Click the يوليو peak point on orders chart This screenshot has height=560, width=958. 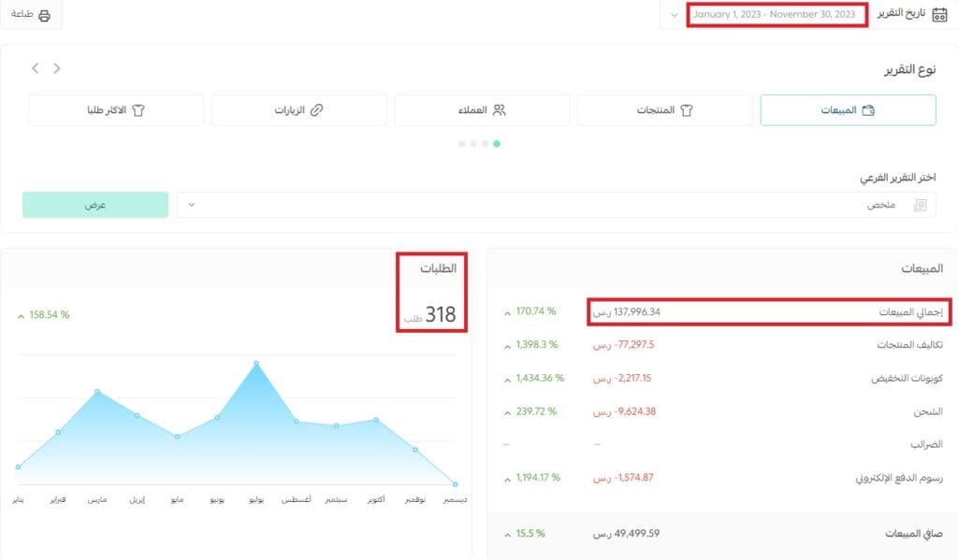coord(256,364)
